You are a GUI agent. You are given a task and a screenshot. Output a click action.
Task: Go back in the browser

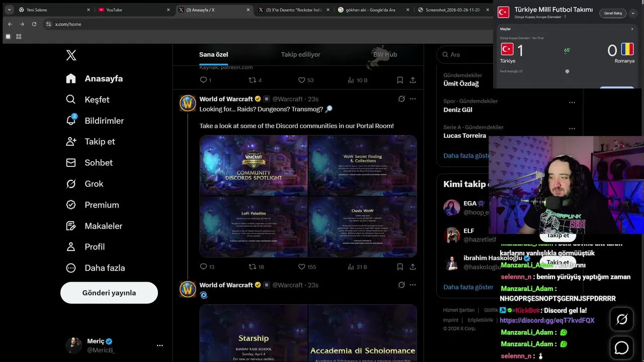(10, 24)
